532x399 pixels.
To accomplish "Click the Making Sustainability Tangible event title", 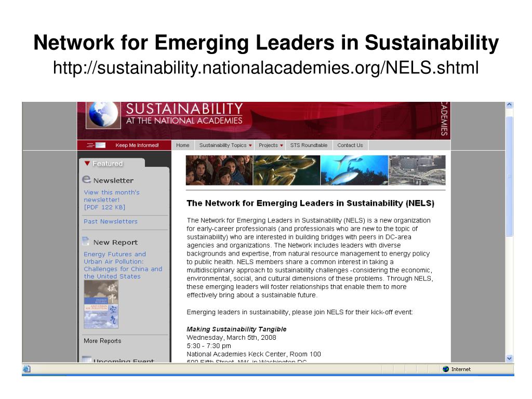I will (x=236, y=329).
